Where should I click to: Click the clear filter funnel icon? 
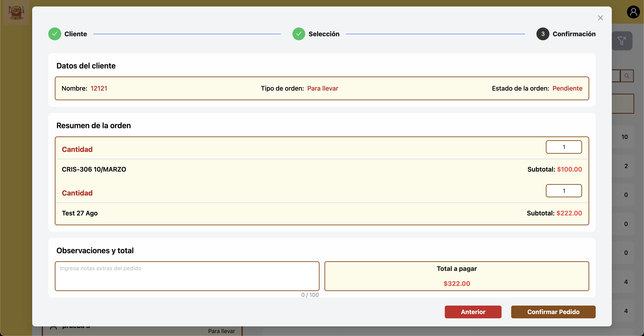622,40
